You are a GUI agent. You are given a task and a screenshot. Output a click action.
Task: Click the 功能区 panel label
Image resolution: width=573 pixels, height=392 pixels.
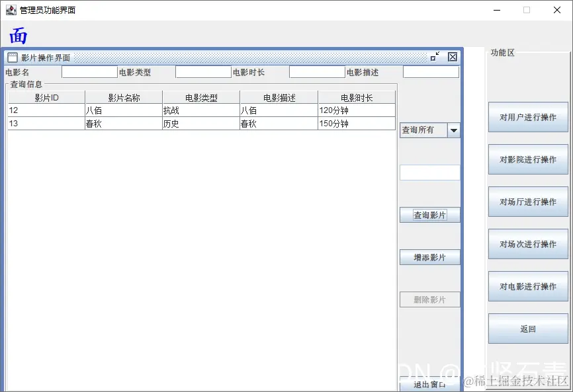(502, 53)
